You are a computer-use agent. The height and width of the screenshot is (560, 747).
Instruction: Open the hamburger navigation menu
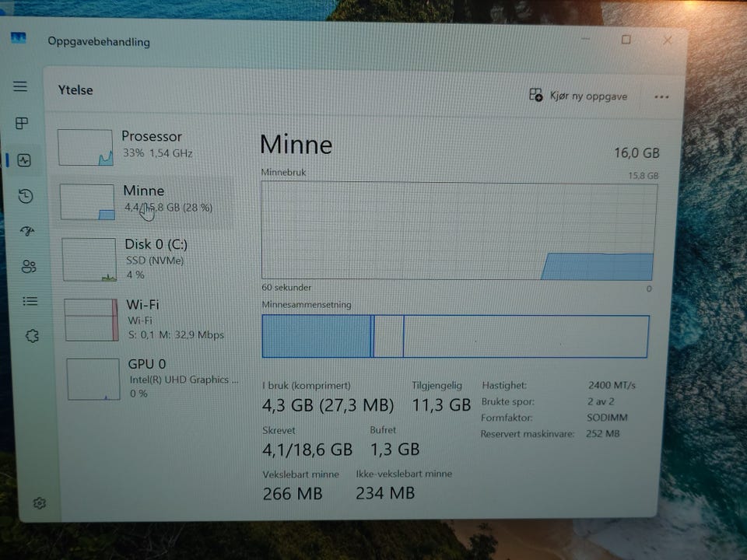[20, 86]
